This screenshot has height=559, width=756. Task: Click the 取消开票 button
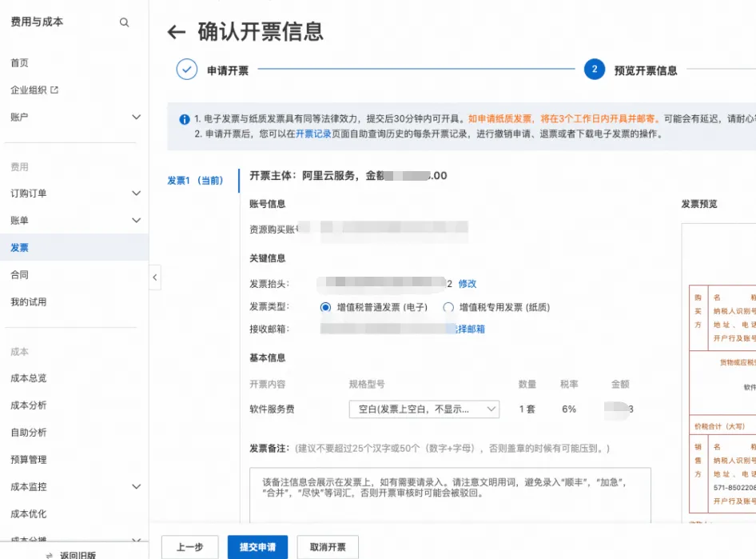326,547
